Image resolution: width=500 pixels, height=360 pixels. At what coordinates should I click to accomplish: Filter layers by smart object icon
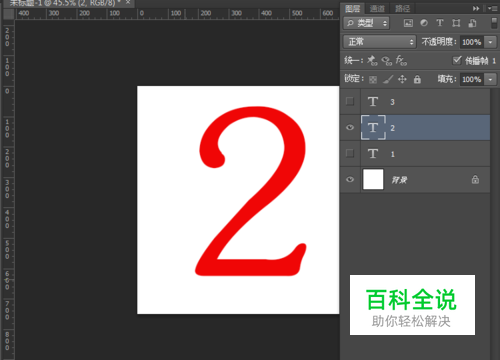(x=472, y=23)
